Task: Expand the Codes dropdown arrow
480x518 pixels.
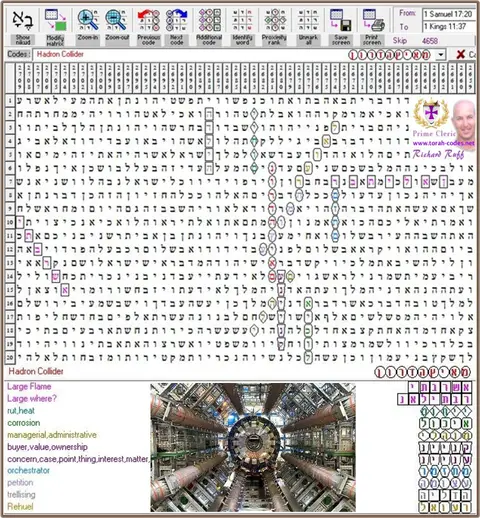Action: click(441, 55)
